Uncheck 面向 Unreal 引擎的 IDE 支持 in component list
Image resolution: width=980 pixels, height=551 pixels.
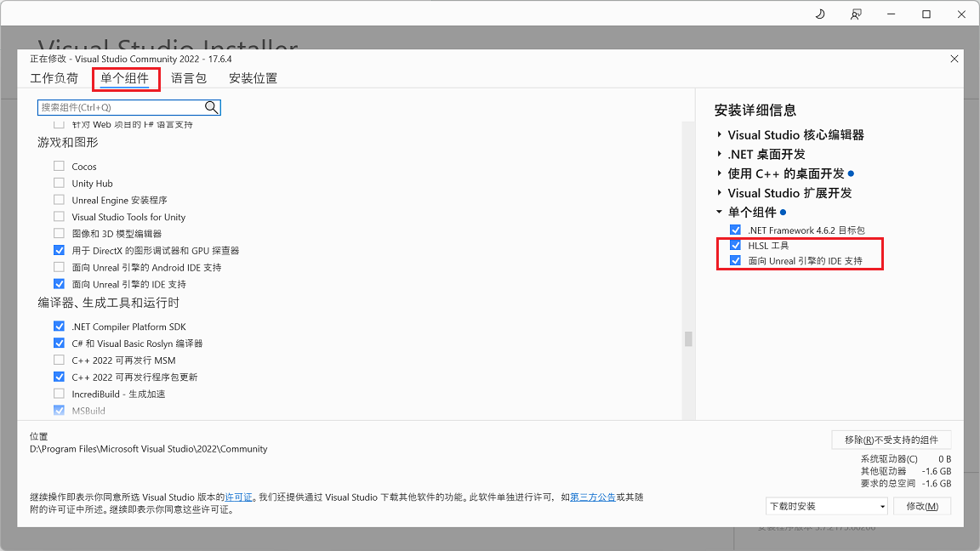(59, 284)
